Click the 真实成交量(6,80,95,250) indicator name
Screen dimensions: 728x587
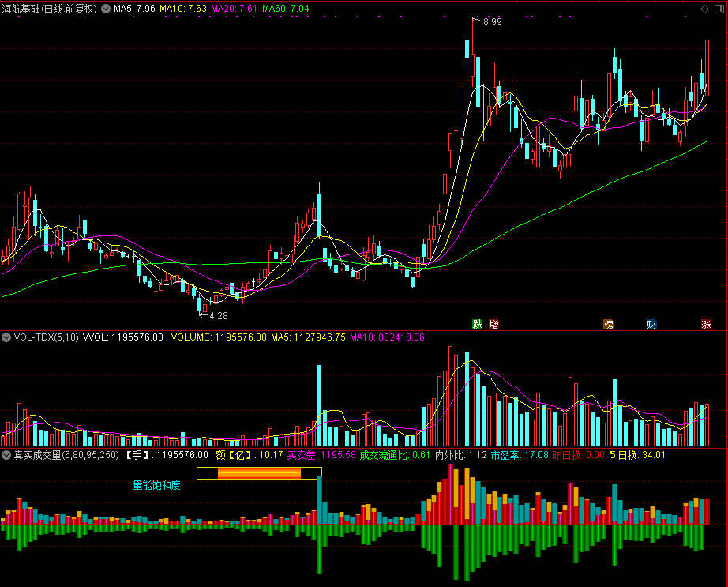click(x=66, y=455)
